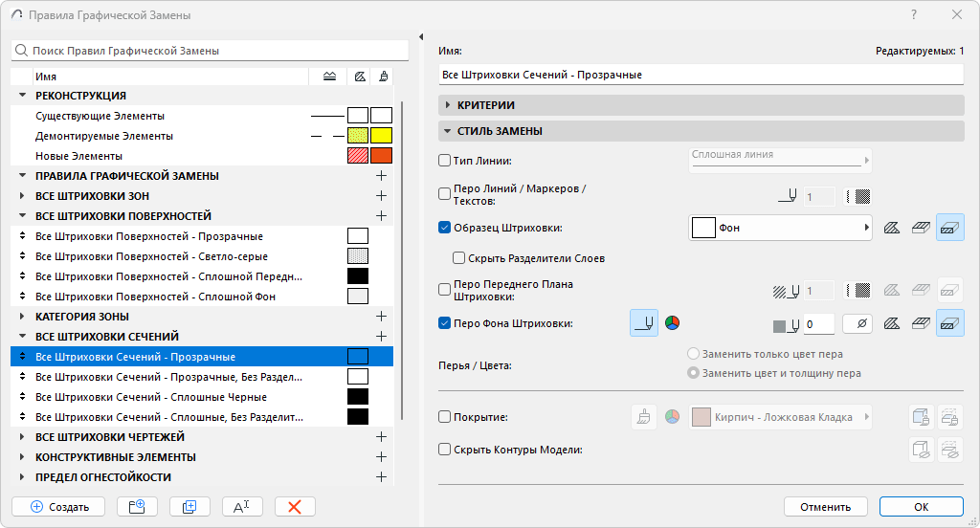Click the Отменить button
The height and width of the screenshot is (528, 980).
click(825, 507)
